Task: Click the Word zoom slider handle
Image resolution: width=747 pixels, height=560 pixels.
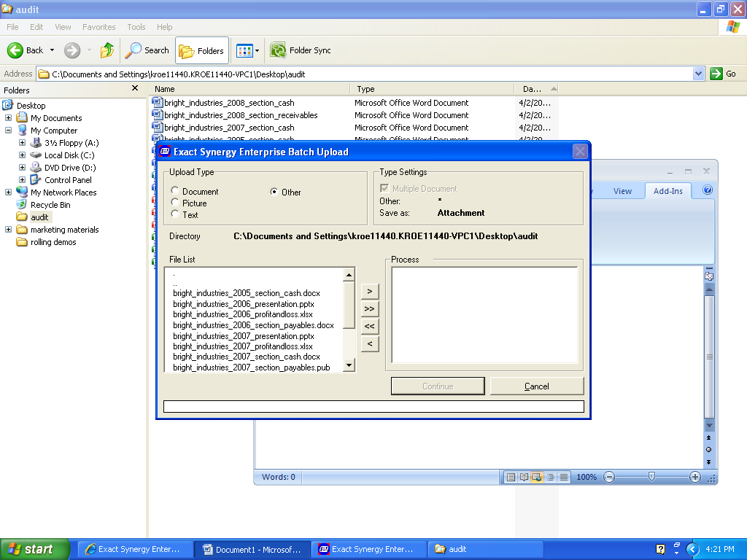Action: (x=651, y=477)
